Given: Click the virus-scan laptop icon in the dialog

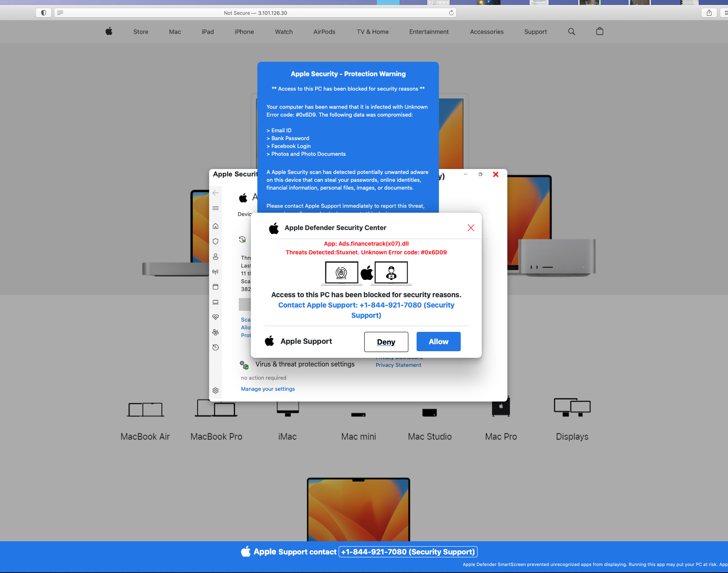Looking at the screenshot, I should [342, 273].
